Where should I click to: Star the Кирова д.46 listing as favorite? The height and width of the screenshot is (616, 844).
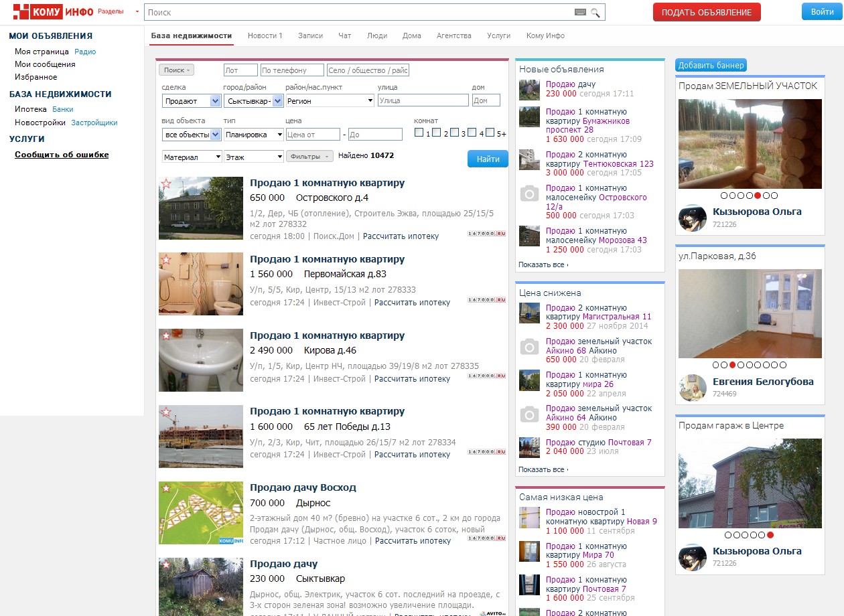pyautogui.click(x=166, y=335)
